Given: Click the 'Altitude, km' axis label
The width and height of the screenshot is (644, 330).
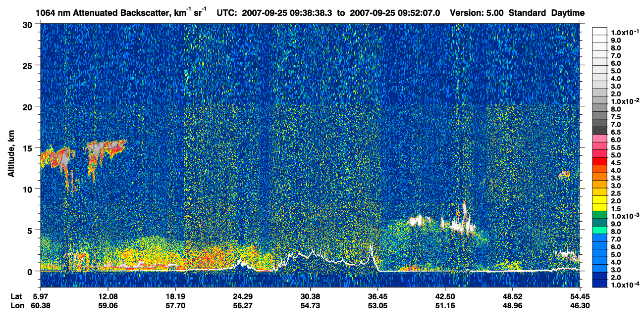Looking at the screenshot, I should (11, 154).
